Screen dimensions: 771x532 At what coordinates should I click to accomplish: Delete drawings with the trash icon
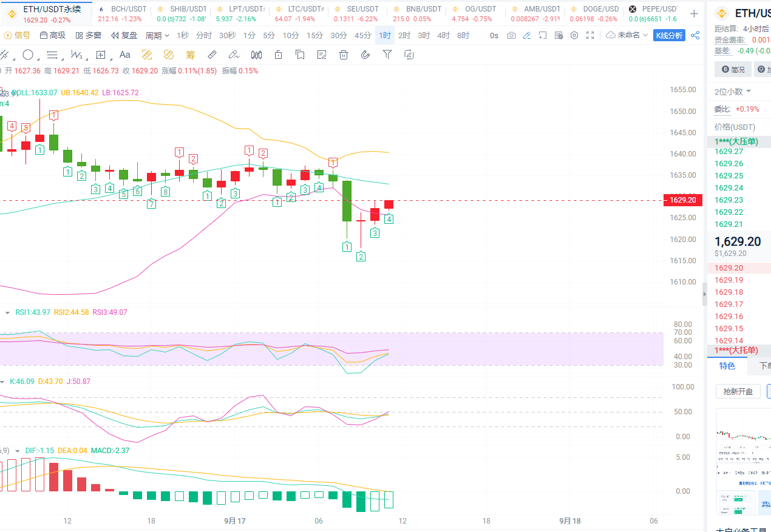click(x=344, y=55)
